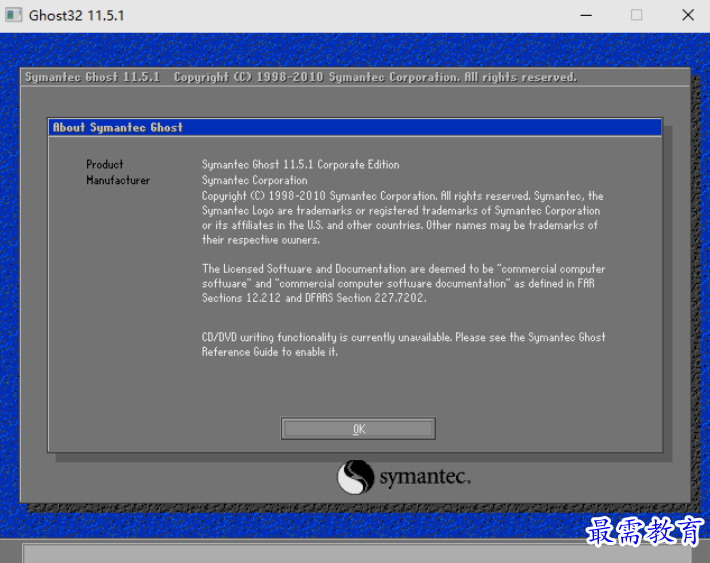
Task: Click the Copyright 1998-2010 header text
Action: click(x=375, y=77)
